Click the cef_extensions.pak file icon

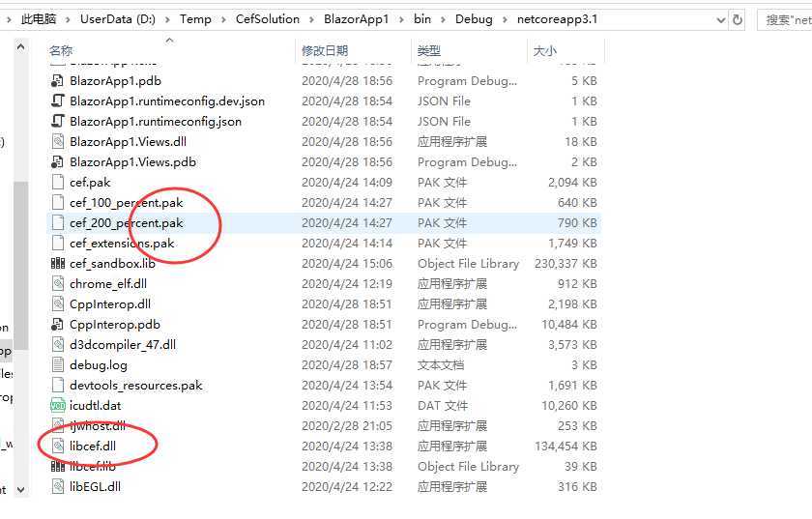[x=57, y=243]
